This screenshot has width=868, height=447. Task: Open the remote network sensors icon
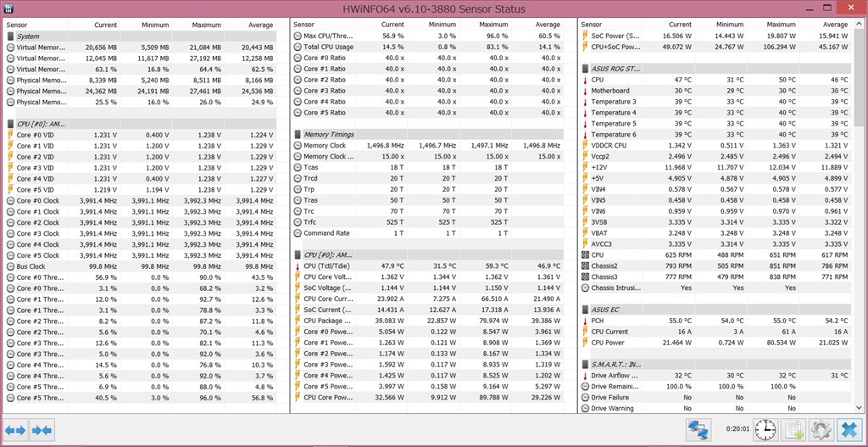(698, 429)
